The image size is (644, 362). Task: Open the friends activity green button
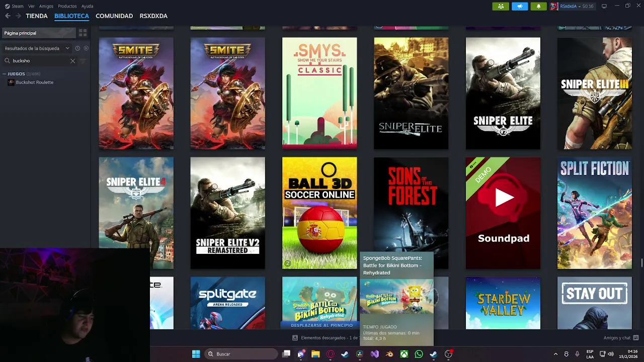point(501,6)
